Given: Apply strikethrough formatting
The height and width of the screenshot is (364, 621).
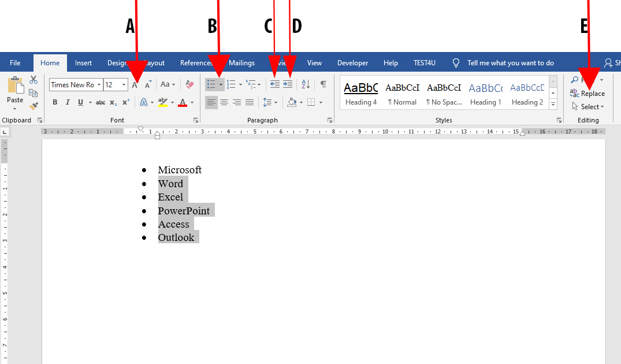Looking at the screenshot, I should (x=101, y=103).
